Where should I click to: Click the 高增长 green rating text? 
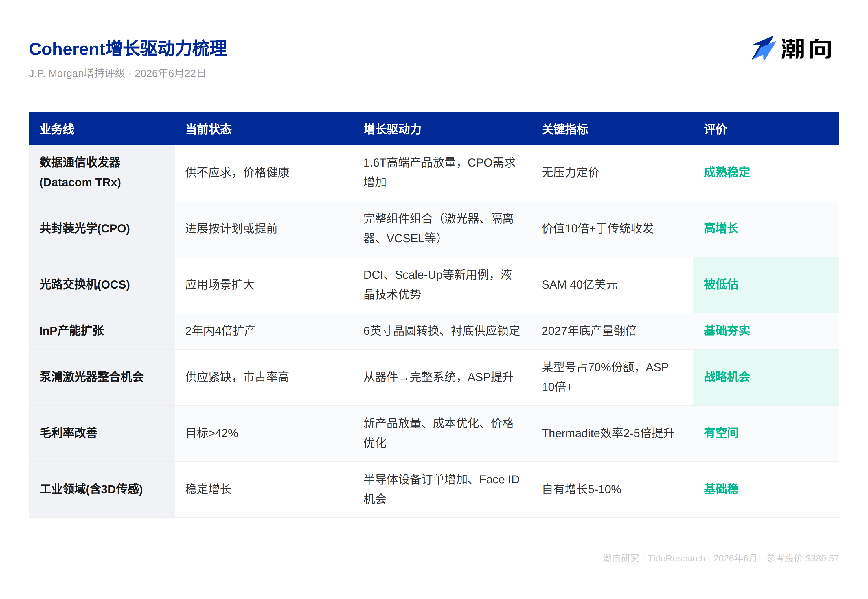coord(721,228)
